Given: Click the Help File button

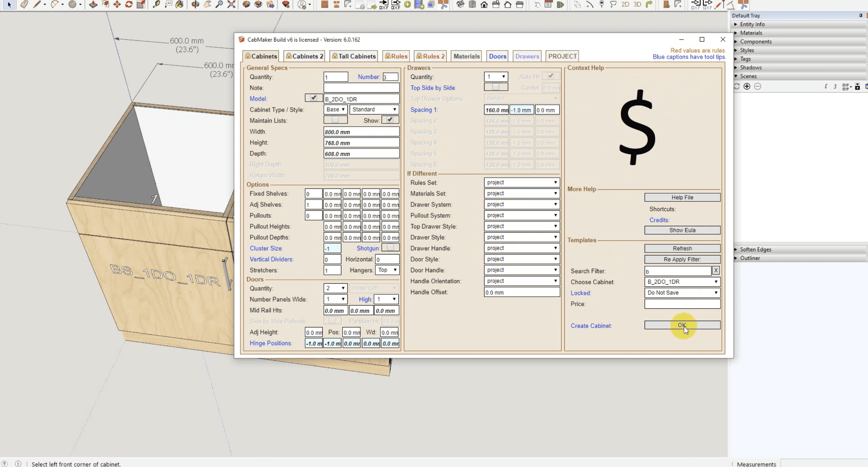Looking at the screenshot, I should 682,197.
